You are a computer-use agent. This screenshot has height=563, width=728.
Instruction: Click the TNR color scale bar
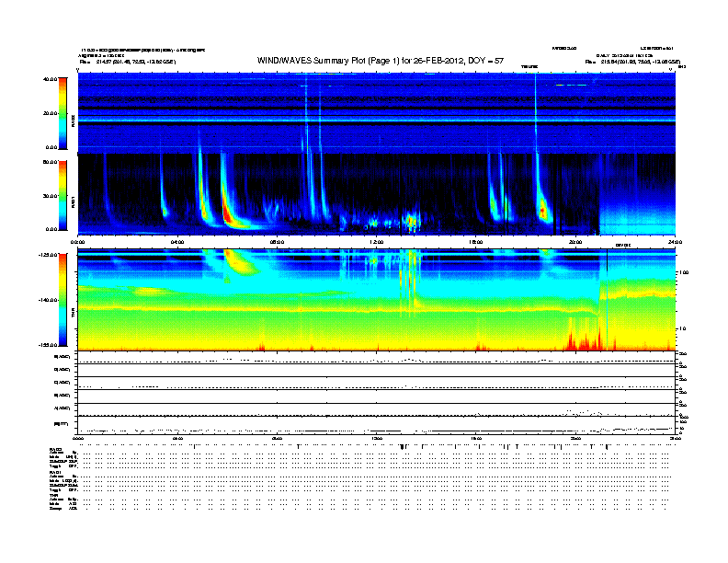point(63,300)
